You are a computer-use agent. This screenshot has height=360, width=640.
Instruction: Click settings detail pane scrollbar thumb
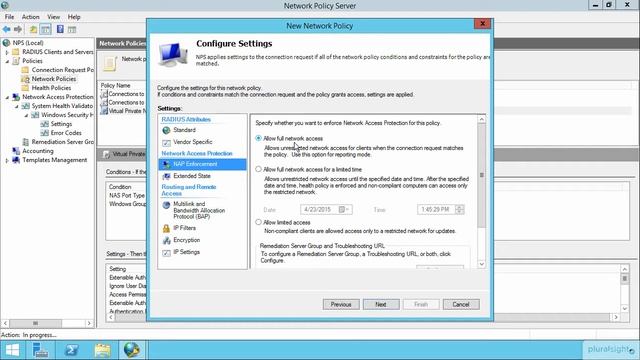pos(482,176)
